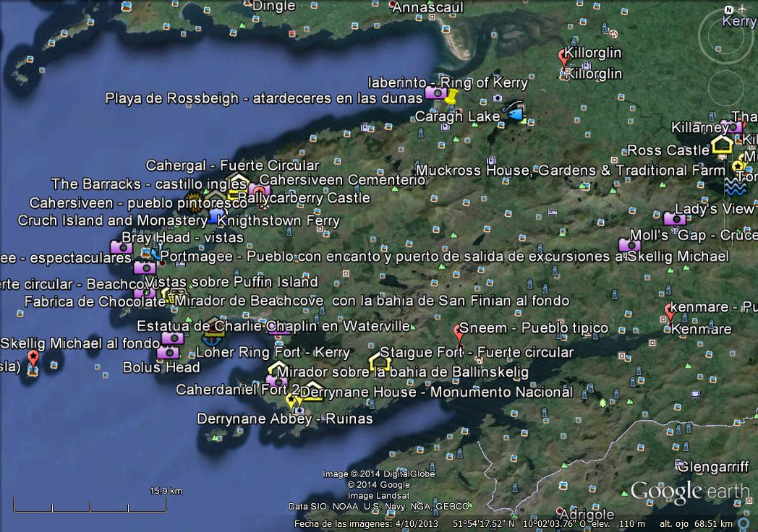Screen dimensions: 758x532
Task: Select the red pin at Kenmare
Action: 670,312
